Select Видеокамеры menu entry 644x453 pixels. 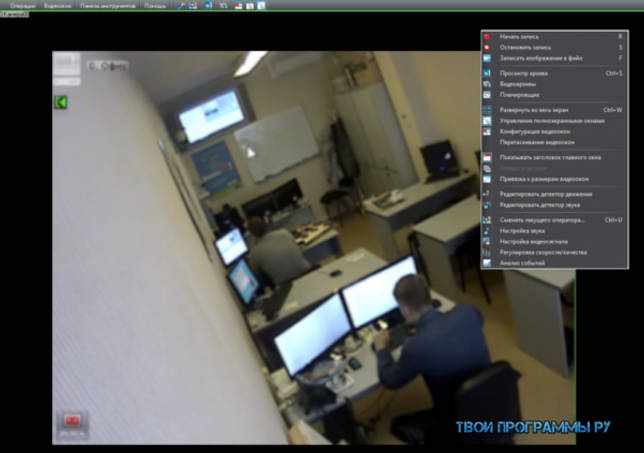tap(554, 84)
